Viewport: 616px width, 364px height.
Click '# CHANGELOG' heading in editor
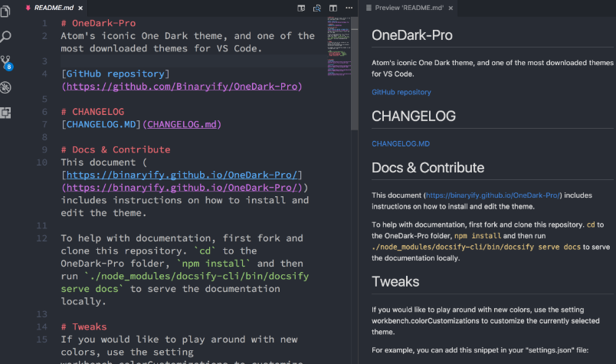(93, 112)
